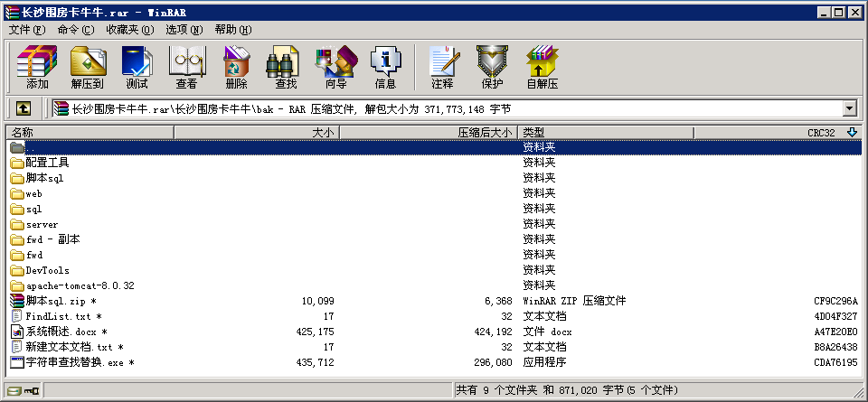Image resolution: width=868 pixels, height=402 pixels.
Task: Click the Find (查找) binoculars icon
Action: click(x=286, y=67)
